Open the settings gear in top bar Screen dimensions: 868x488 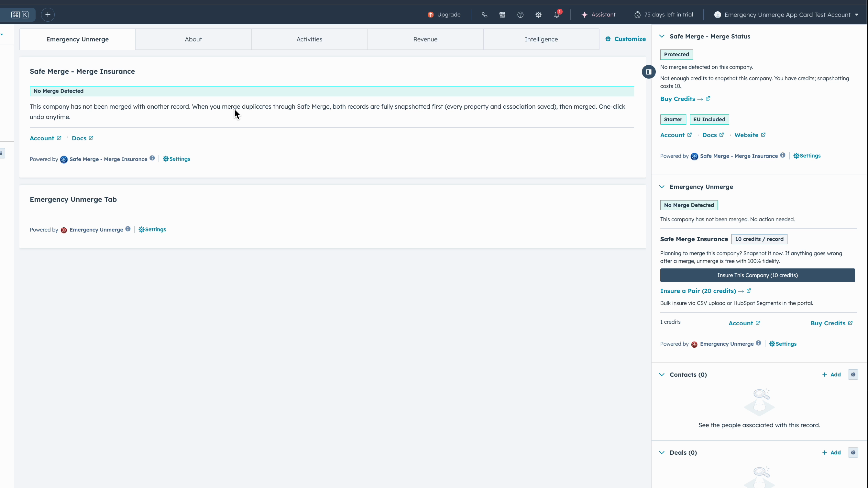pyautogui.click(x=538, y=15)
